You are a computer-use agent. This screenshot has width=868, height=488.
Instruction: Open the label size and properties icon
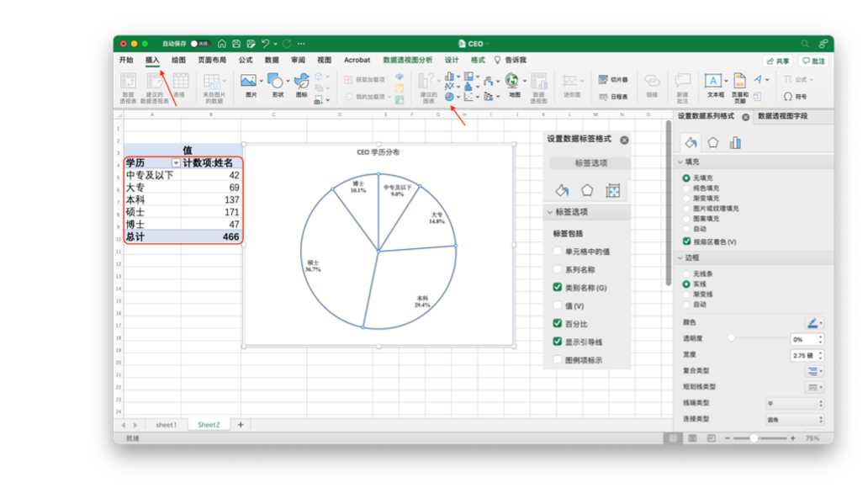click(x=613, y=191)
